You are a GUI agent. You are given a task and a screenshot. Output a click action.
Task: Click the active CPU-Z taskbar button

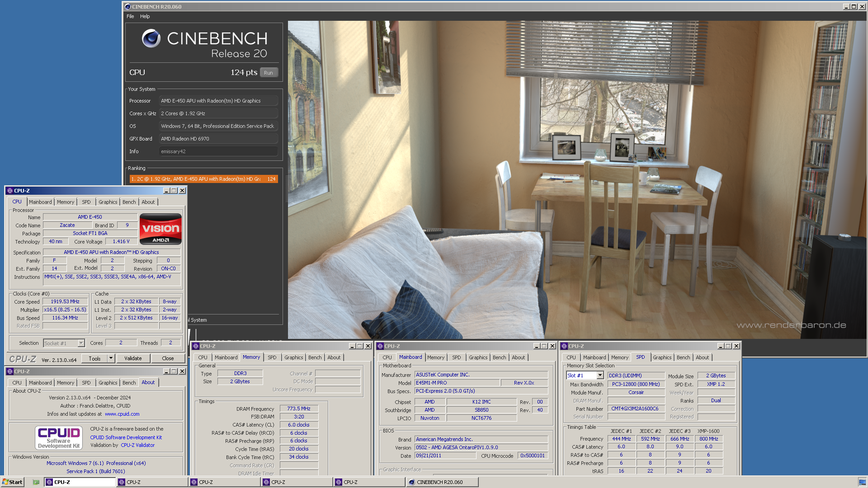click(80, 482)
